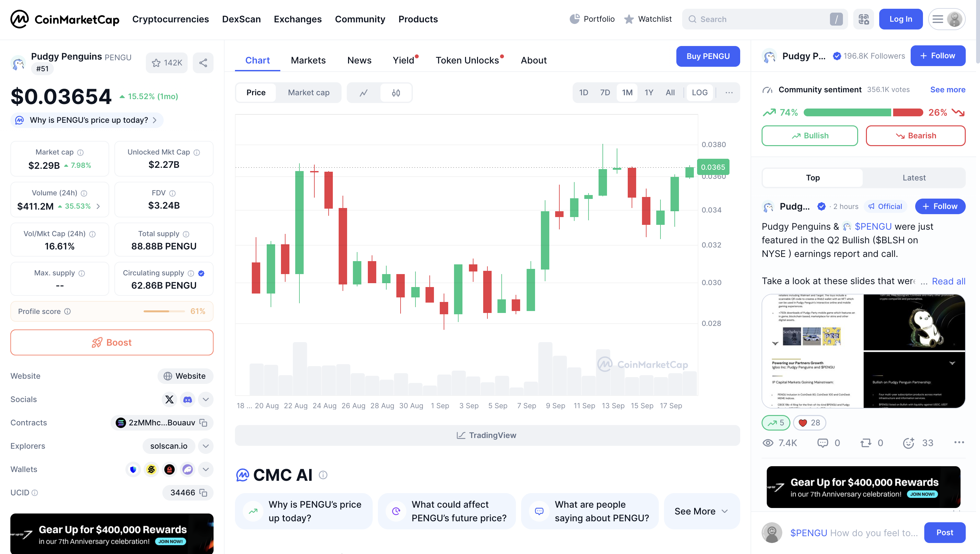
Task: Open the Discord social link
Action: [188, 399]
